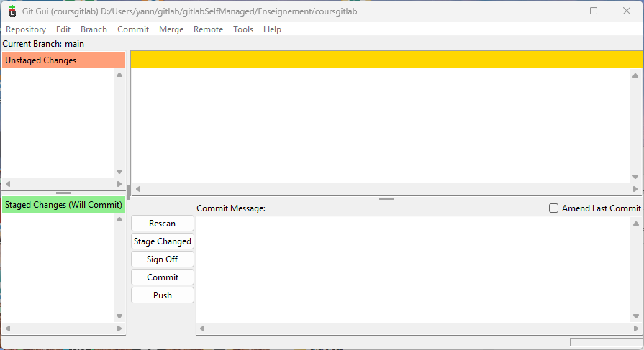Screen dimensions: 644x350
Task: Click the Commit button
Action: pos(162,277)
